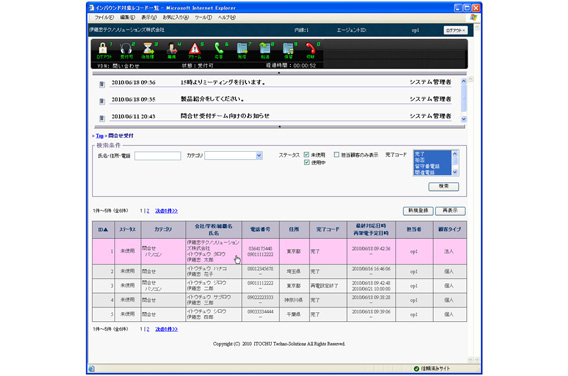The height and width of the screenshot is (376, 568).
Task: Go to page 2 in upper pager
Action: pyautogui.click(x=148, y=211)
